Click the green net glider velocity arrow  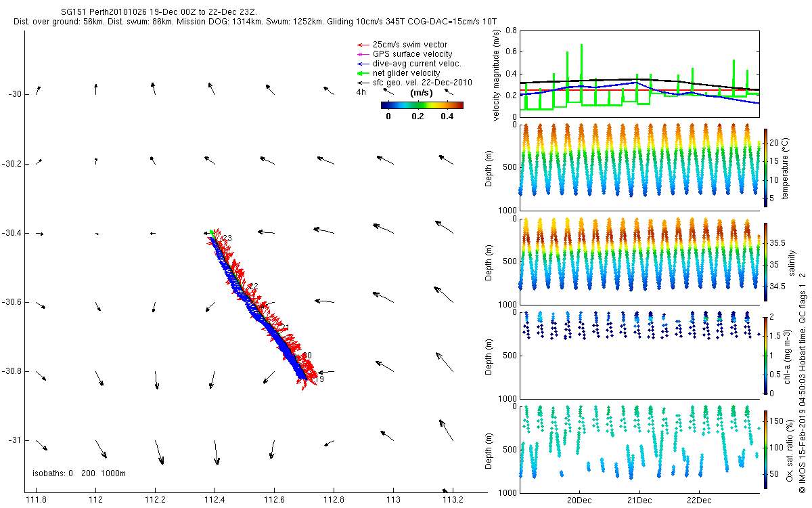coord(361,73)
